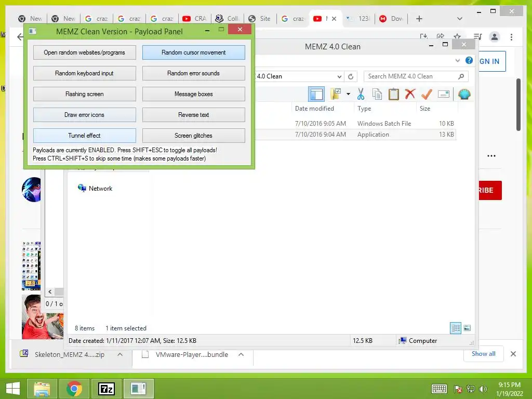
Task: Expand the Explorer address bar dropdown
Action: coord(339,77)
